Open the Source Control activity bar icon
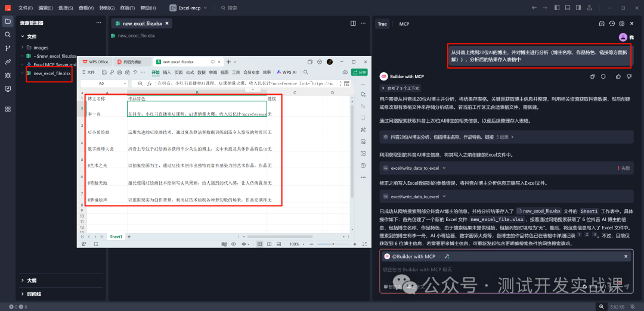The width and height of the screenshot is (644, 311). click(7, 48)
